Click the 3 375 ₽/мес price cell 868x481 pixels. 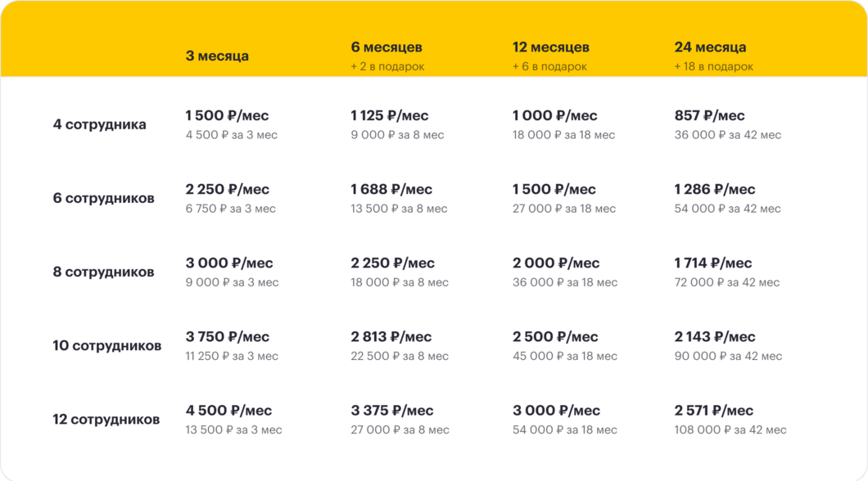coord(392,411)
